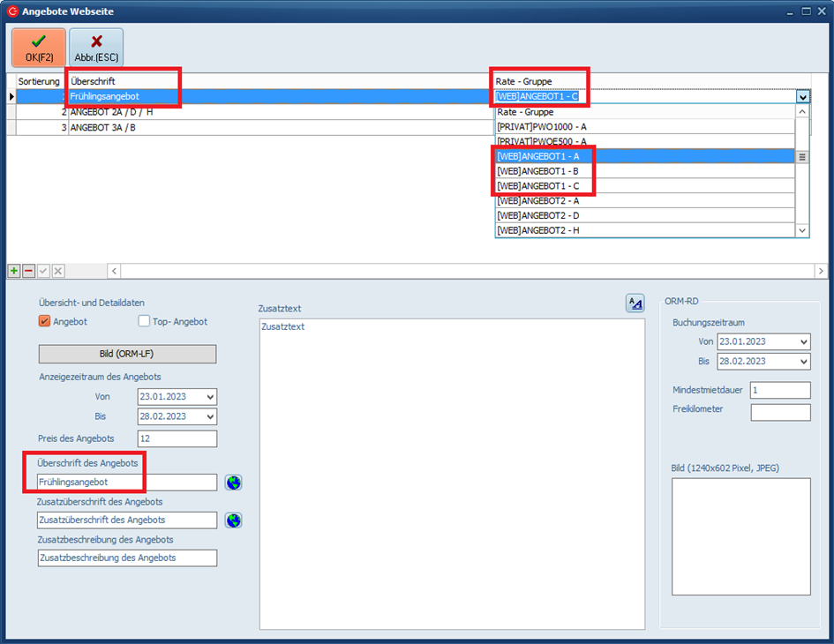Click the checkmark save-row icon below grid
Screen dimensions: 834x644
43,271
